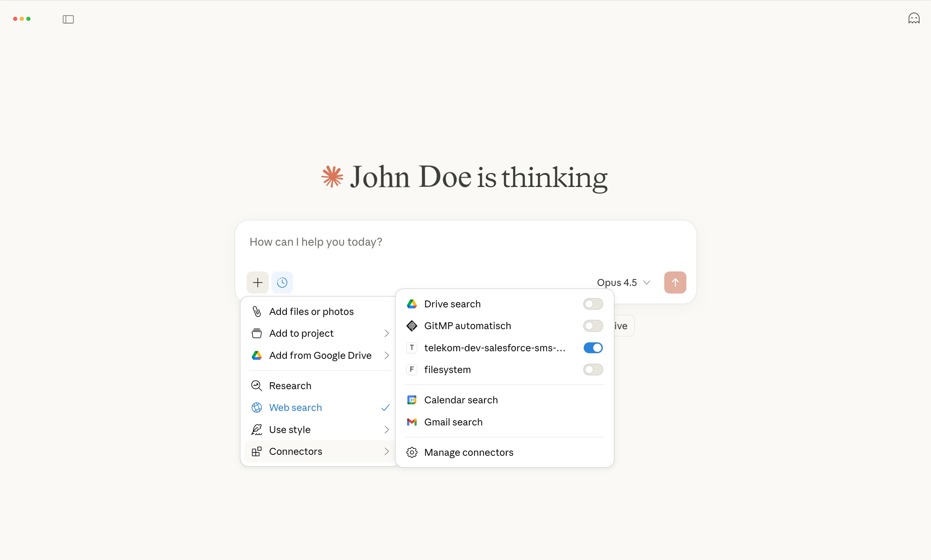Choose Research from the menu
The height and width of the screenshot is (560, 931).
(x=290, y=386)
